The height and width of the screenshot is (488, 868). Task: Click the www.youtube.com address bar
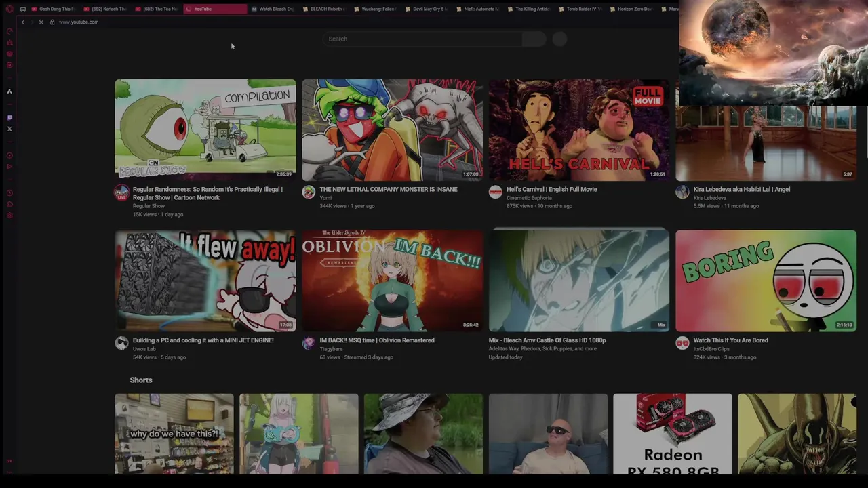pyautogui.click(x=78, y=22)
